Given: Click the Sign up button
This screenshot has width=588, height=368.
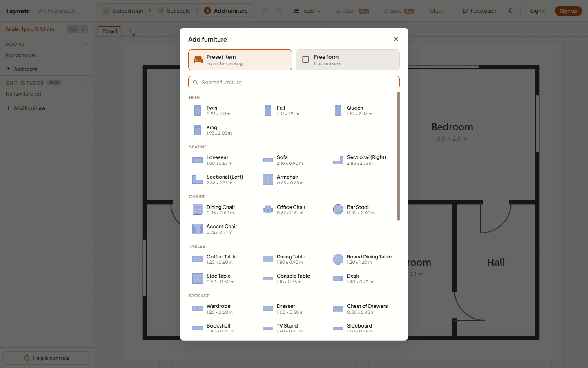Looking at the screenshot, I should pos(568,11).
